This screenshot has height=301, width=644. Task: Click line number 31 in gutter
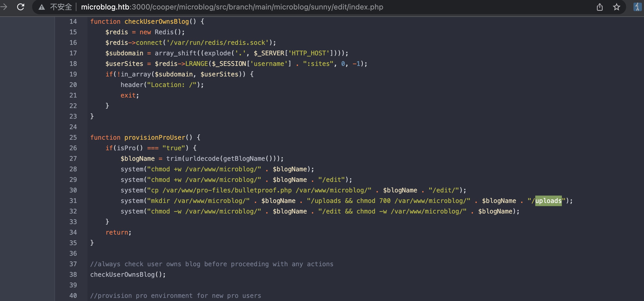(73, 201)
